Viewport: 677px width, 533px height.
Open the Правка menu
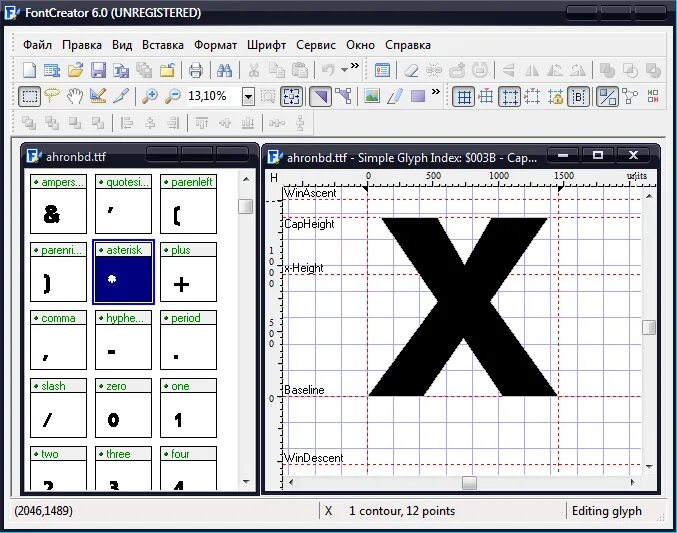pyautogui.click(x=82, y=45)
